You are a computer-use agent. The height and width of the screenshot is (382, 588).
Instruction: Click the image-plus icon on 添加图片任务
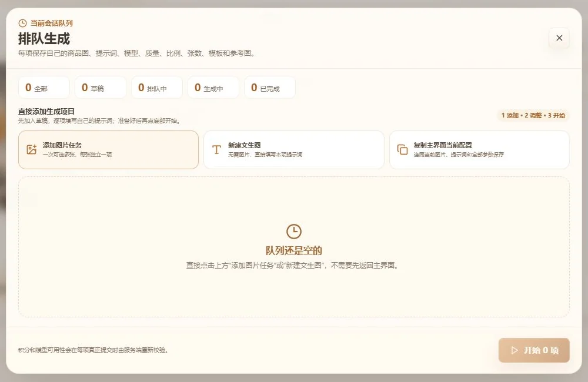[32, 149]
